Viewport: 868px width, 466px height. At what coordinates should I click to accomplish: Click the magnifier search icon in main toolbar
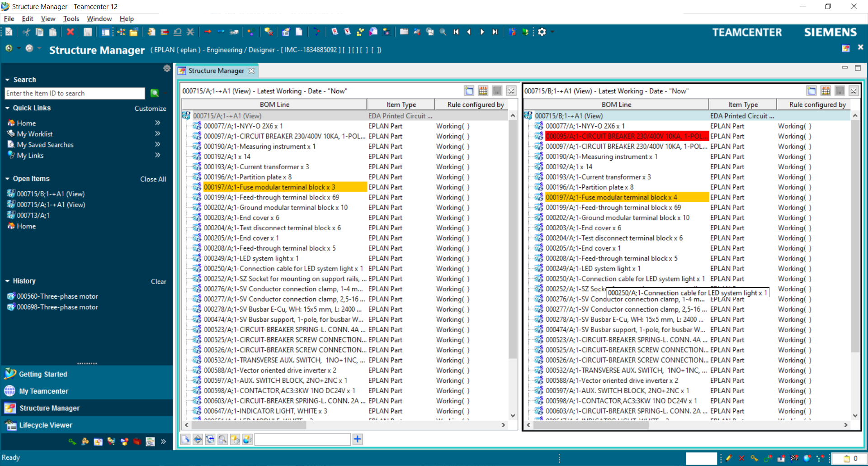443,32
